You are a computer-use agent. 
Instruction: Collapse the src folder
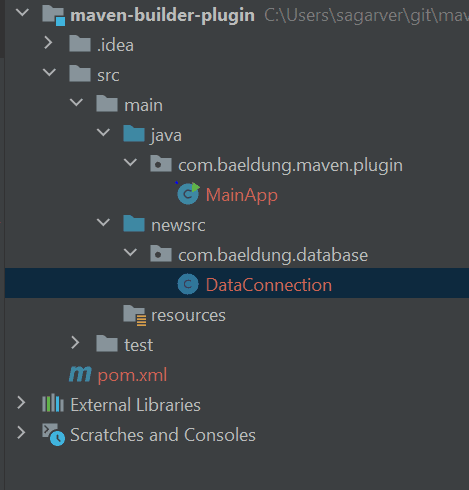click(x=49, y=72)
